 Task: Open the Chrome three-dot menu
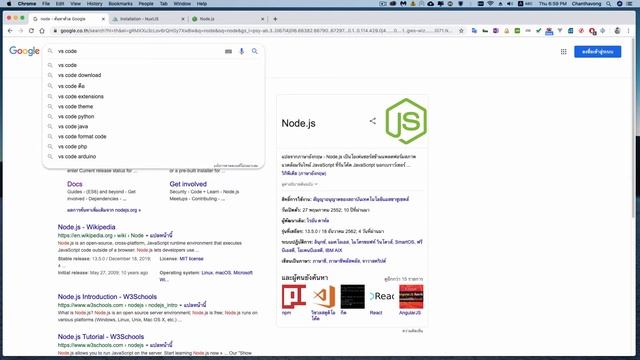click(x=629, y=31)
